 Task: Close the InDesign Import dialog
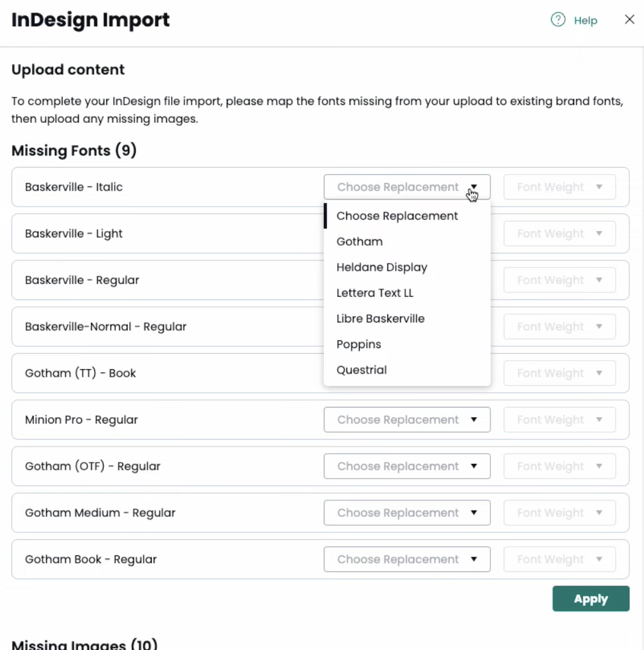pos(629,19)
